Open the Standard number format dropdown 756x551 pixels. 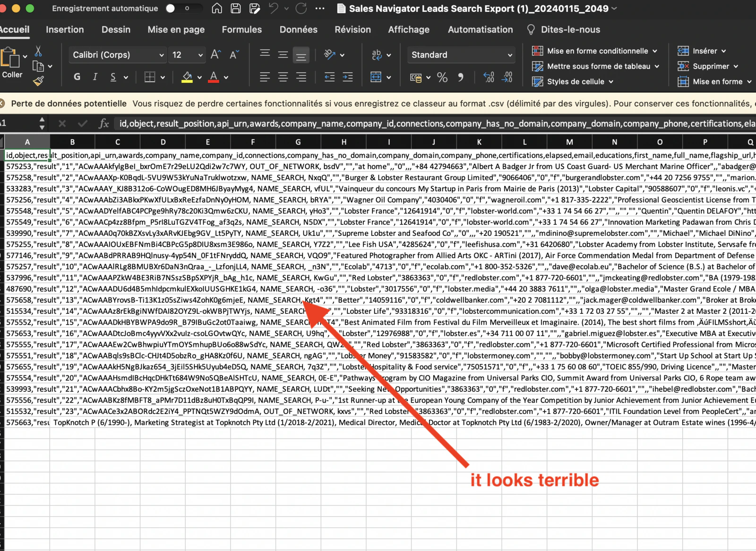[461, 55]
